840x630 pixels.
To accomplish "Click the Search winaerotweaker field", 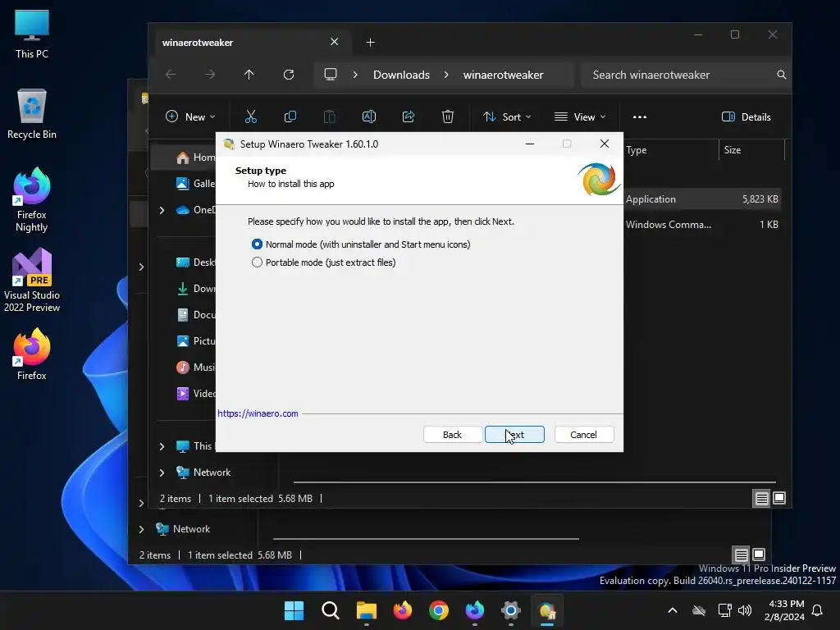I will tap(686, 75).
